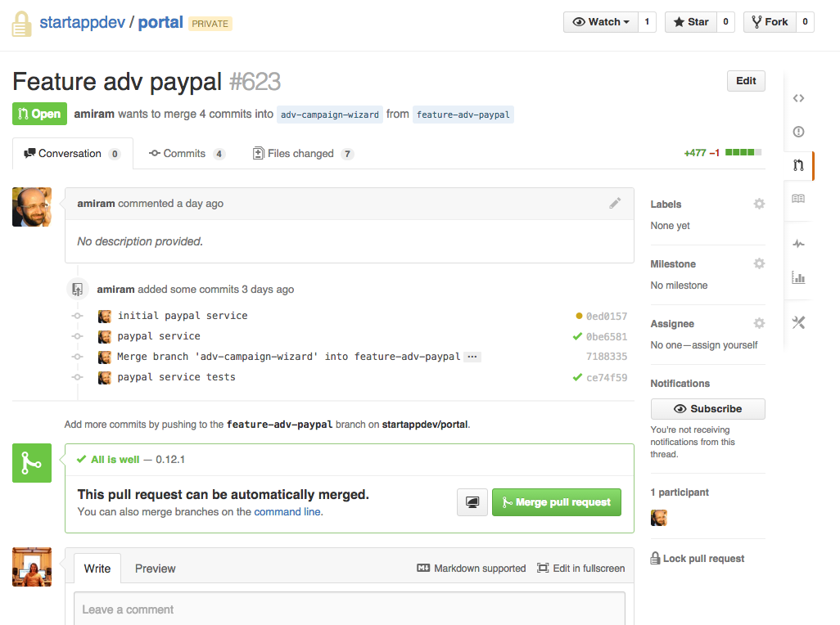
Task: Click the watchers count 1
Action: 647,22
